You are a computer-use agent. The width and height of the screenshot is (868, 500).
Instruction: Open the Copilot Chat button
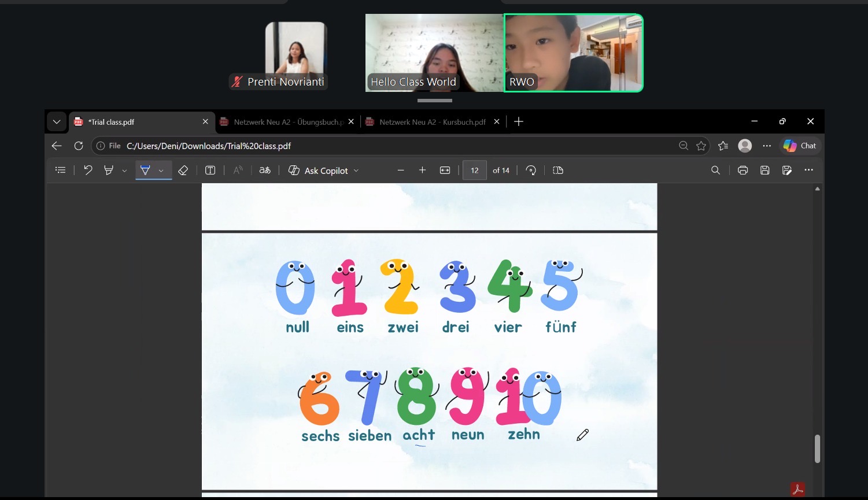800,146
